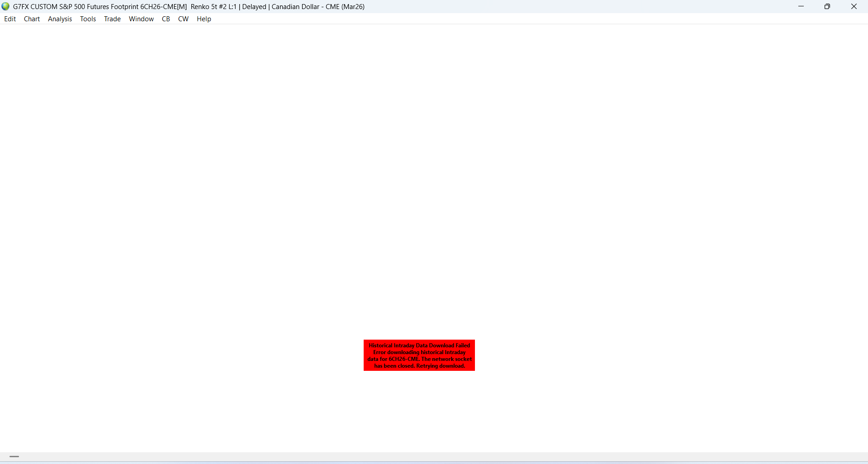This screenshot has width=868, height=464.
Task: Minimize the chart window
Action: [801, 6]
